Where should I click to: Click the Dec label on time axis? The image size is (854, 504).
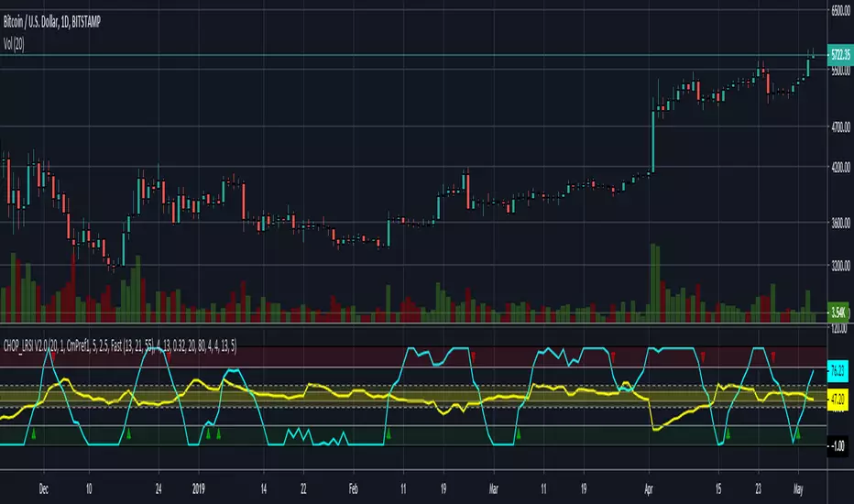click(x=44, y=489)
